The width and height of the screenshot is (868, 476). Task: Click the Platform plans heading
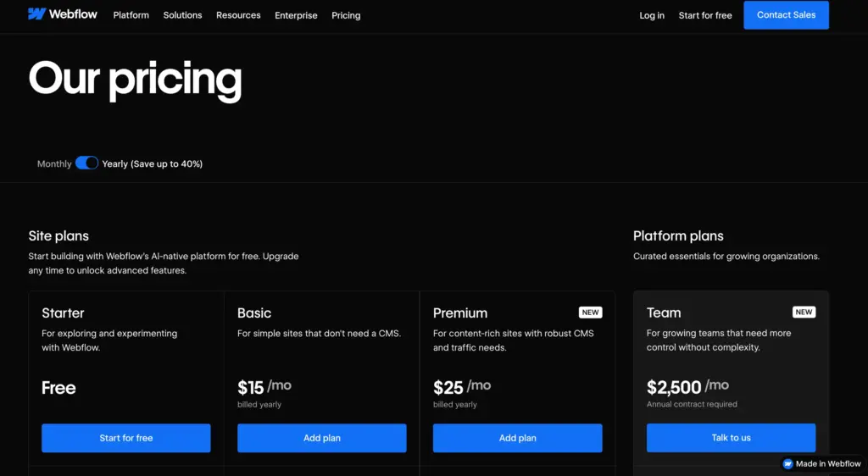(678, 236)
